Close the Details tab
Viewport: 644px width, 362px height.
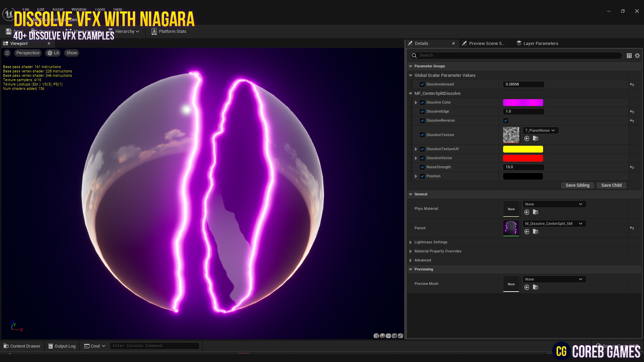453,44
